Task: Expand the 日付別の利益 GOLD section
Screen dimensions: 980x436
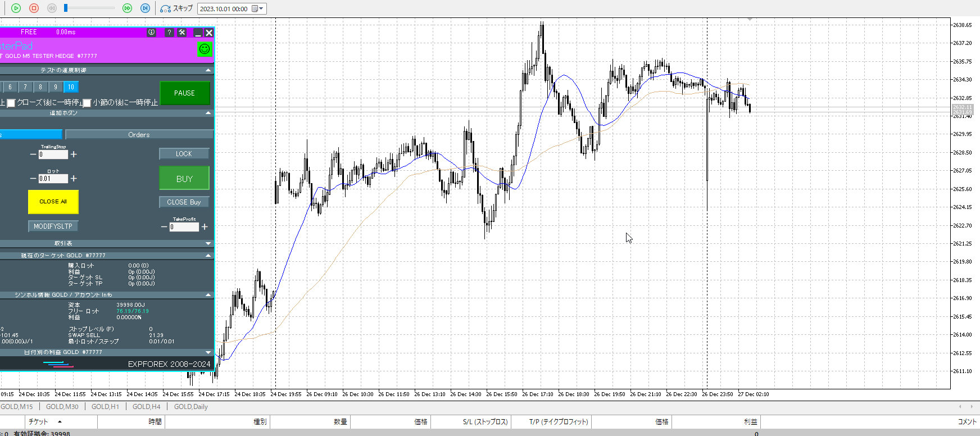Action: (x=208, y=352)
